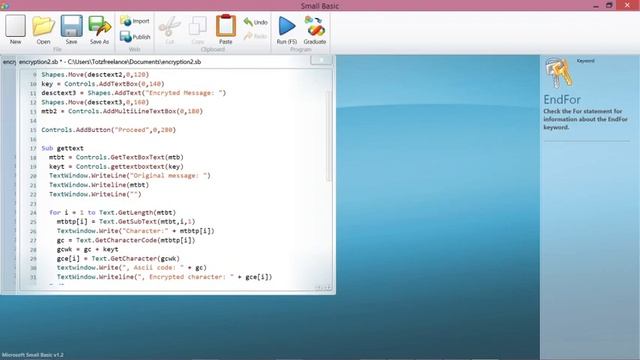Click line 'For i = 1 to Text.GetLength(mtbt)'

coord(112,212)
